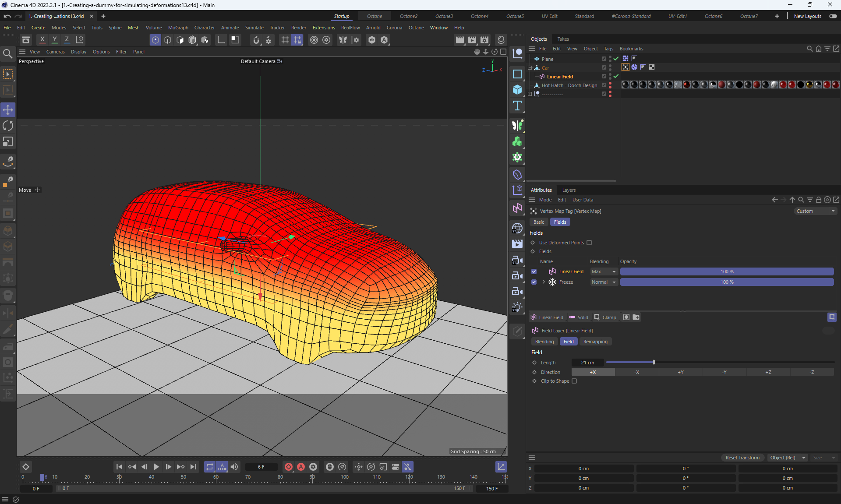Click the Length slider handle
Screen dimensions: 841x504
coord(654,363)
